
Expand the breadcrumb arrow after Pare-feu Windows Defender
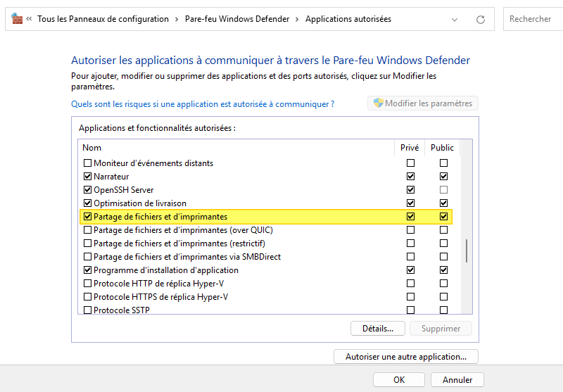pyautogui.click(x=297, y=20)
